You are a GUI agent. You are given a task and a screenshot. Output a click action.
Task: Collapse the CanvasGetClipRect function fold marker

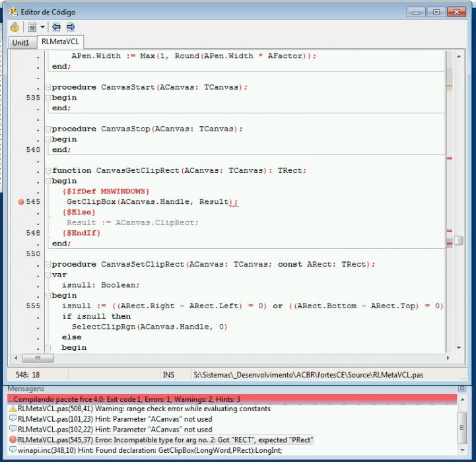point(48,171)
